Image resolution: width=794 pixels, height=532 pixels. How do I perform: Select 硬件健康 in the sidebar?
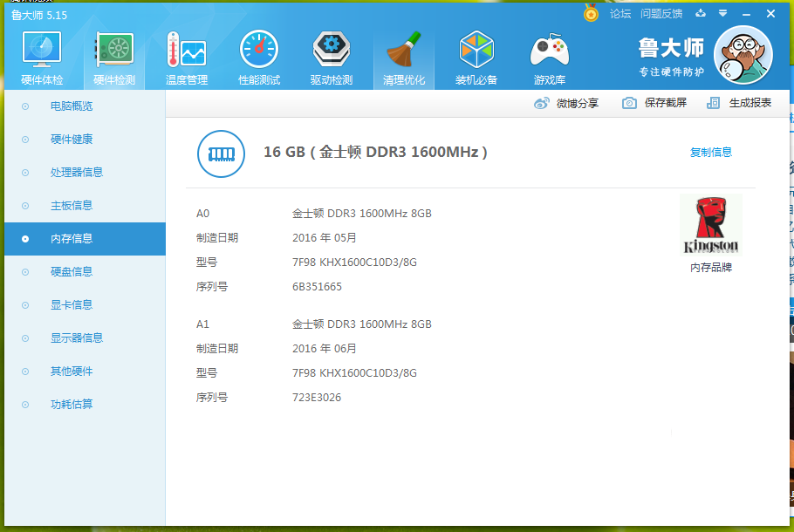tap(86, 140)
